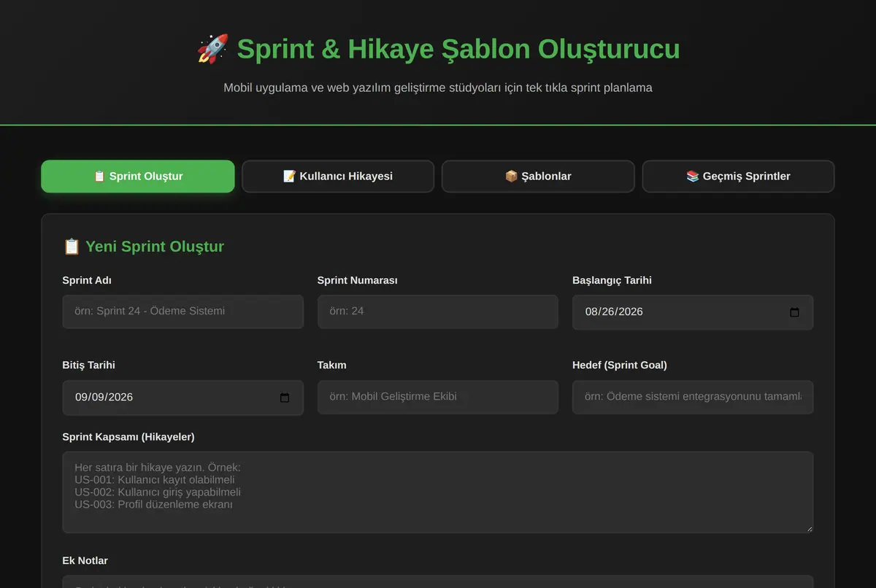Click the Ek Notlar text field

click(438, 581)
